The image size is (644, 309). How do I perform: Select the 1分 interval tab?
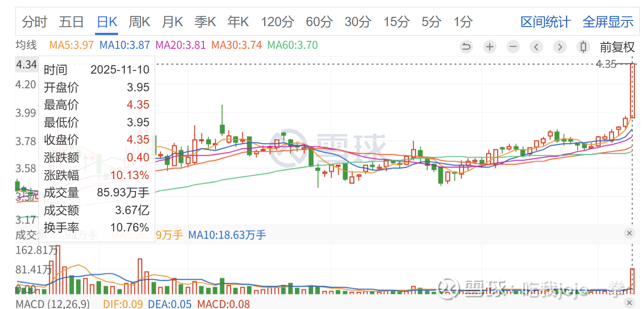coord(463,22)
